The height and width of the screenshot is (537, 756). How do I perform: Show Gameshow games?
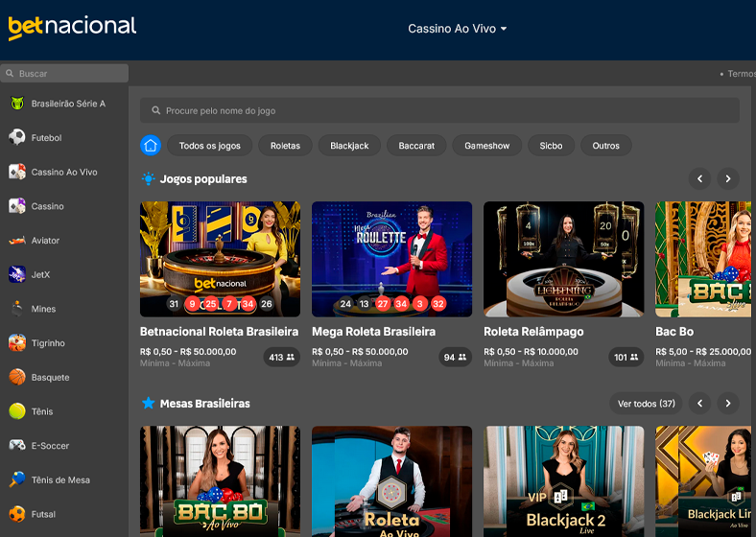point(487,146)
